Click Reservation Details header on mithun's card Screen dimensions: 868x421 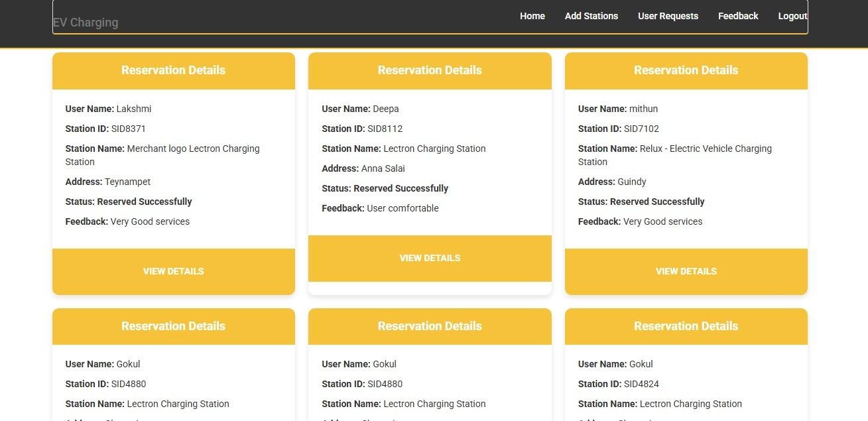[686, 70]
